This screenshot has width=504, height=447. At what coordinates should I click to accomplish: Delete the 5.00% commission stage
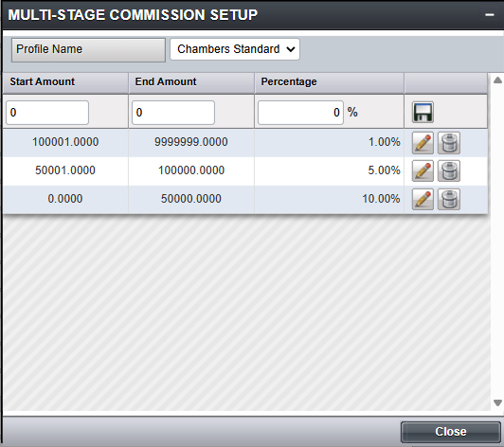tap(449, 171)
